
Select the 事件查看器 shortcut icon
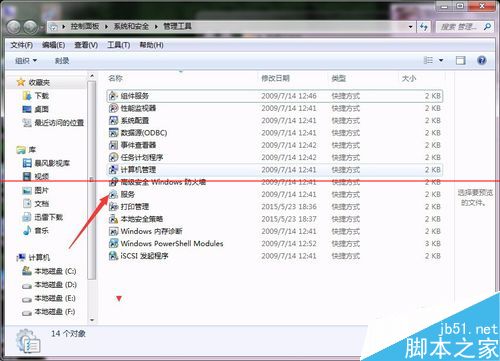point(114,145)
